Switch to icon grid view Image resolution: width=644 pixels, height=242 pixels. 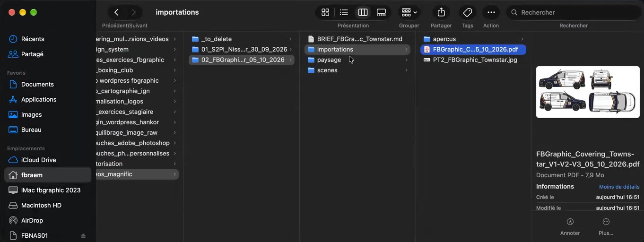325,12
